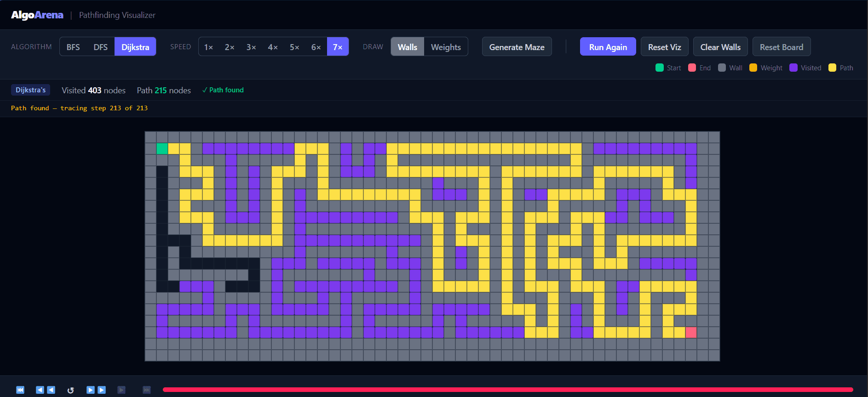Click the End legend swatch
Screen dimensions: 868x397
click(692, 68)
